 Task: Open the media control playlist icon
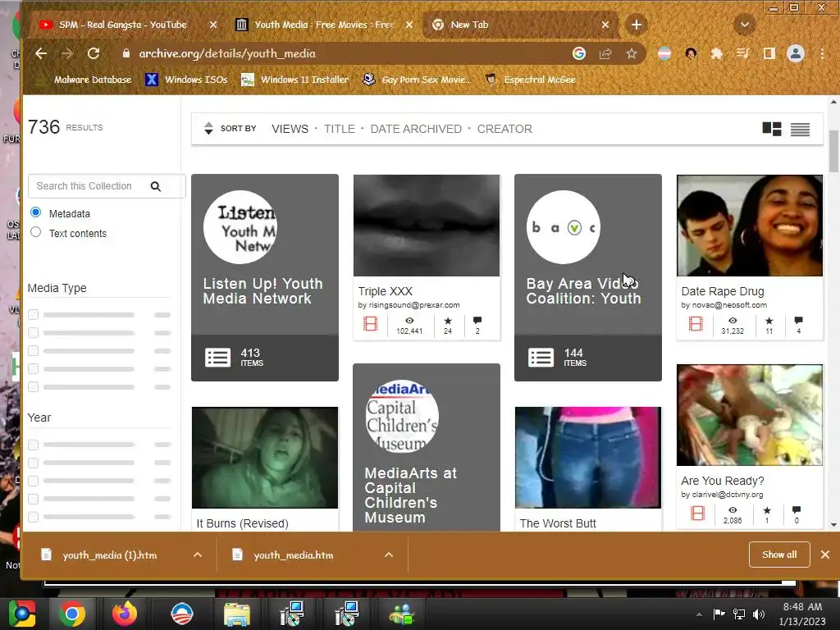tap(742, 53)
